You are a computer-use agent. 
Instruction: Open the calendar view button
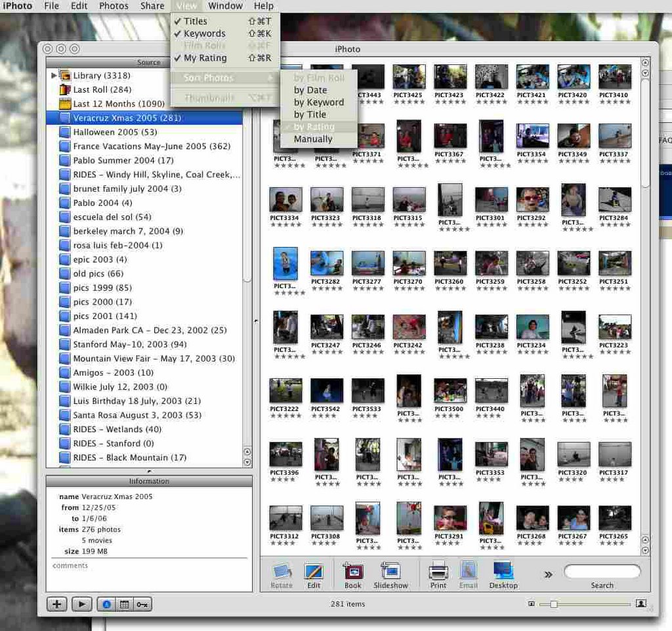124,604
